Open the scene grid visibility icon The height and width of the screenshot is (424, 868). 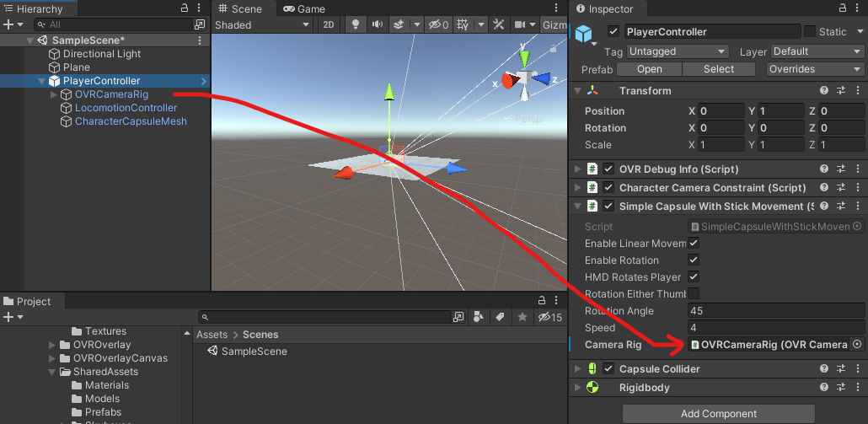(463, 25)
